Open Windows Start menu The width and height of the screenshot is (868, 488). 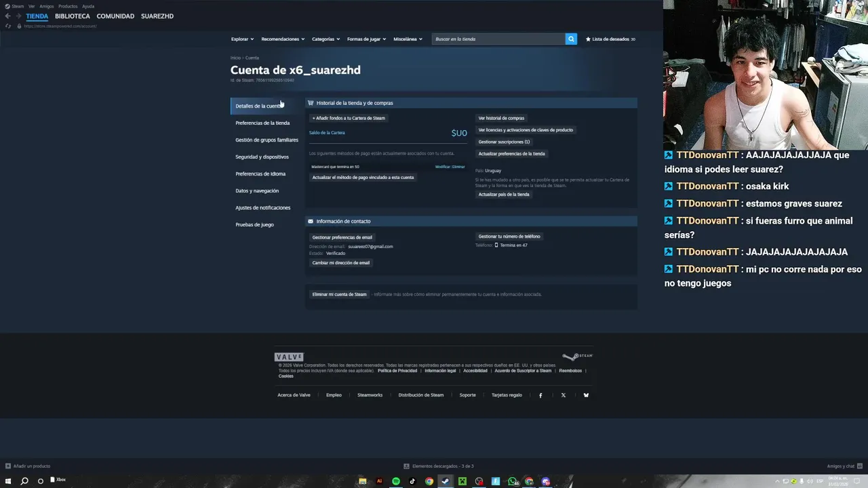8,481
